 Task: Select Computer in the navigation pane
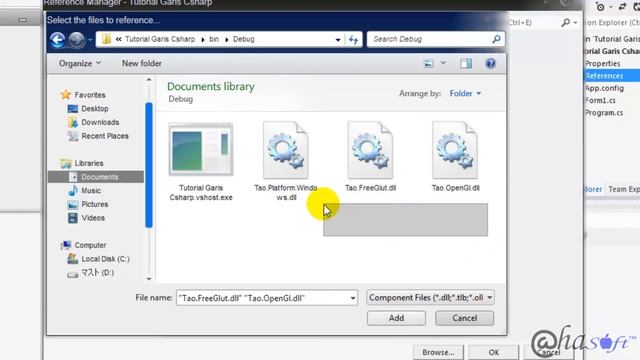tap(90, 245)
